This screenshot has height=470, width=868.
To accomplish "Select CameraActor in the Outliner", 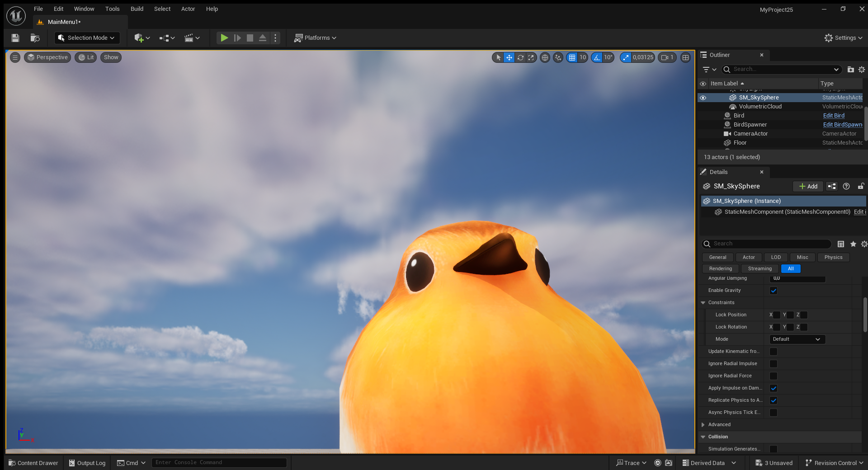I will pos(750,134).
